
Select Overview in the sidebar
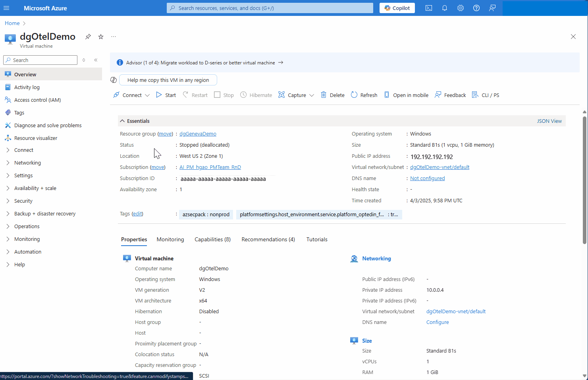pos(51,74)
